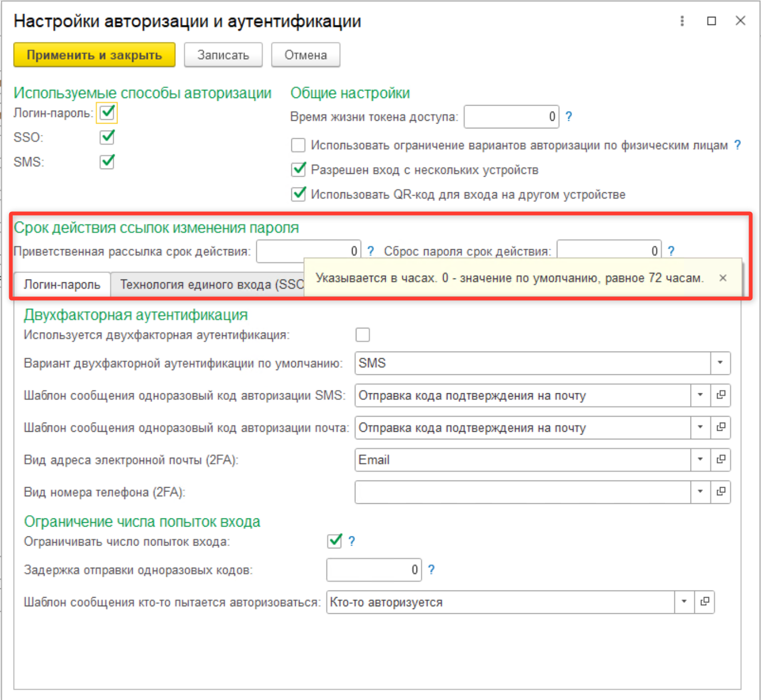Expand the email authorization code template dropdown
761x700 pixels.
700,427
